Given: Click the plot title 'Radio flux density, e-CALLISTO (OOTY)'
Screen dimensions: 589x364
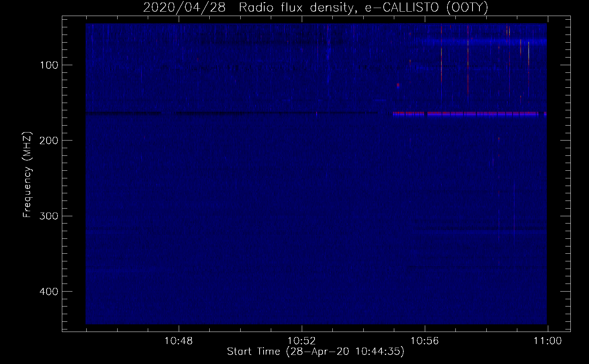Looking at the screenshot, I should [x=363, y=8].
